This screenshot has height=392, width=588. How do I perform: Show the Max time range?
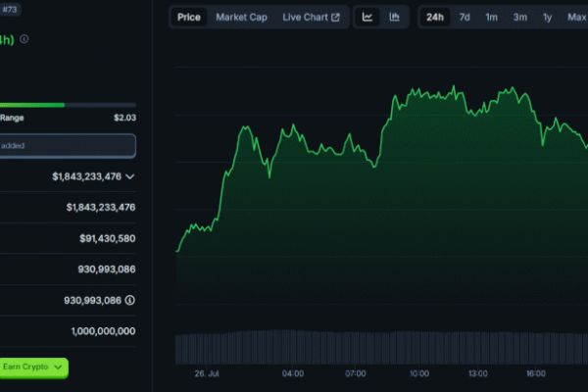tap(576, 17)
